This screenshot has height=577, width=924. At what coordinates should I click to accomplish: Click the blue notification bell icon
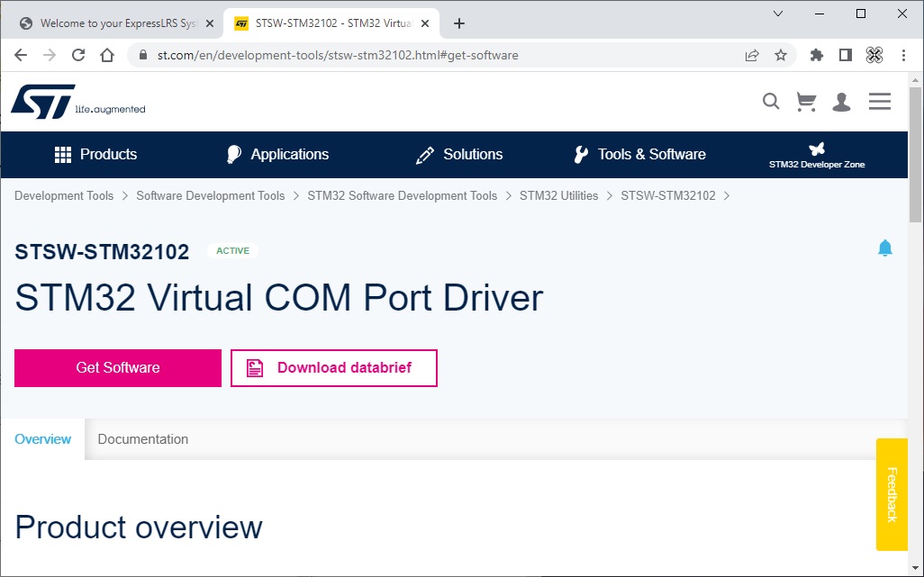(x=884, y=248)
